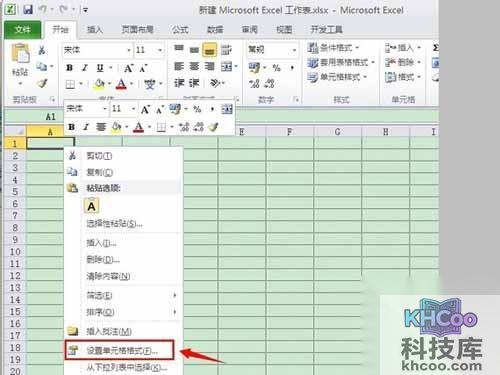Viewport: 500px width, 375px height.
Task: Open Cell Styles dropdown
Action: (x=337, y=77)
